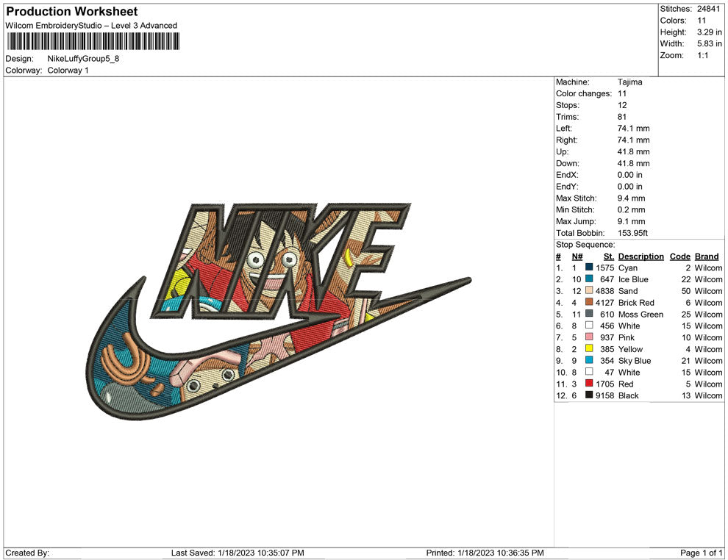The height and width of the screenshot is (560, 728).
Task: Click the height value '3.29 in'
Action: pyautogui.click(x=709, y=32)
